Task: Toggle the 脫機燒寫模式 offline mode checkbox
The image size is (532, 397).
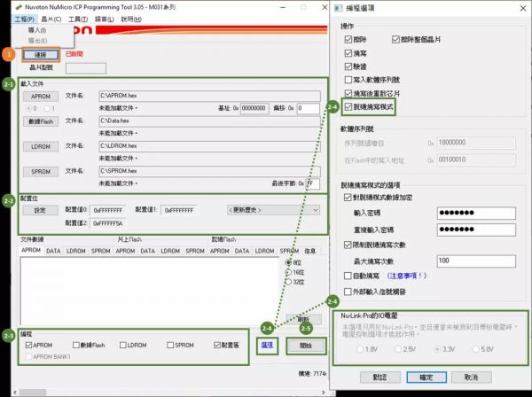Action: [x=347, y=105]
